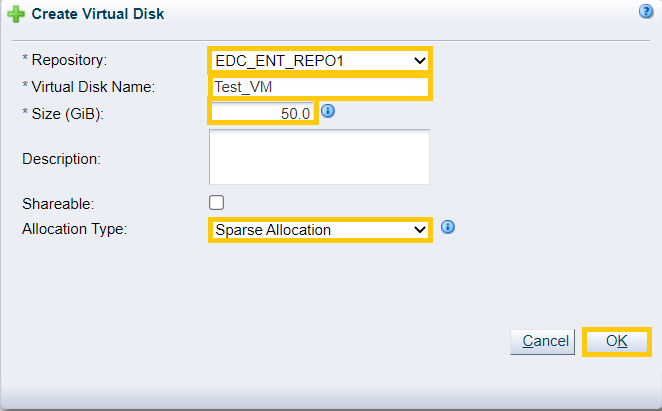This screenshot has height=411, width=662.
Task: Click into the Size field showing 50.0
Action: click(x=263, y=113)
